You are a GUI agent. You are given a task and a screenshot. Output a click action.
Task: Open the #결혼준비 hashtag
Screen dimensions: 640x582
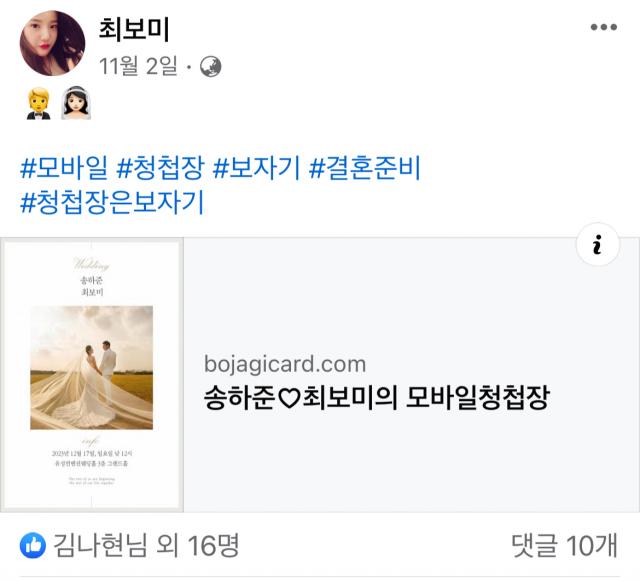(365, 168)
